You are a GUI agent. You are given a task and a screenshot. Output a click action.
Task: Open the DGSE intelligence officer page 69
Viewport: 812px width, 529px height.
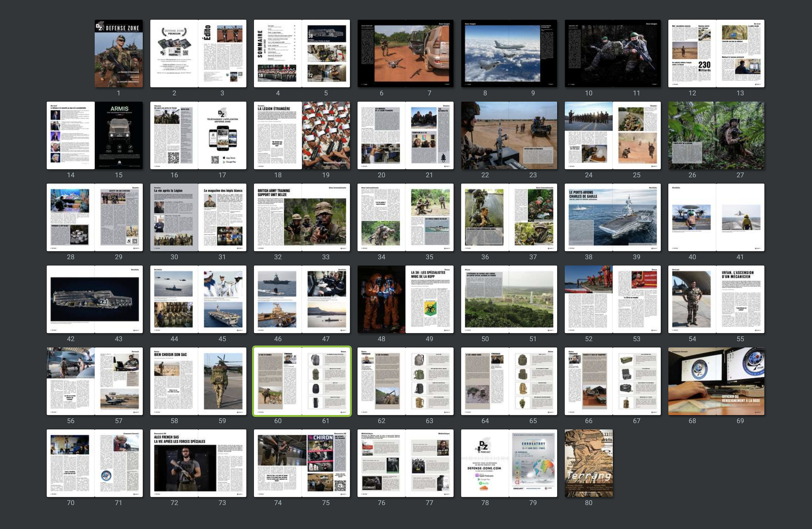740,381
